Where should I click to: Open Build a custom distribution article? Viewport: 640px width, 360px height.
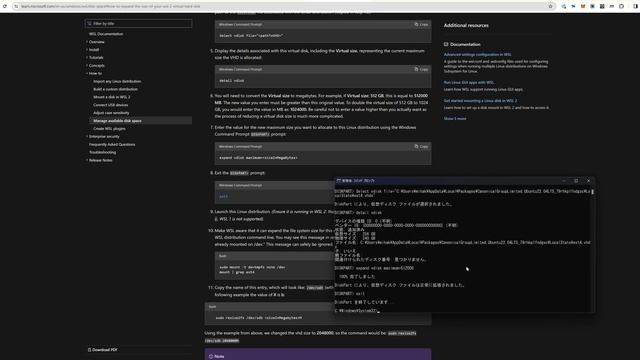[x=115, y=89]
